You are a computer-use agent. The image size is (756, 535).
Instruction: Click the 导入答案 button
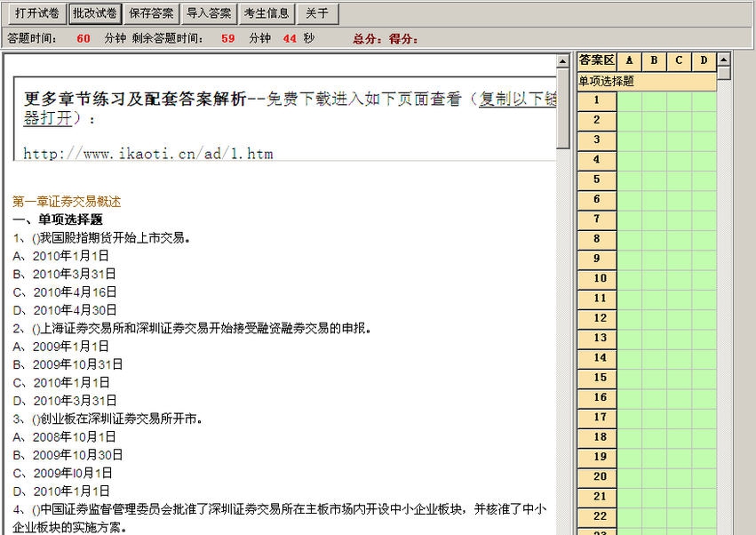209,13
